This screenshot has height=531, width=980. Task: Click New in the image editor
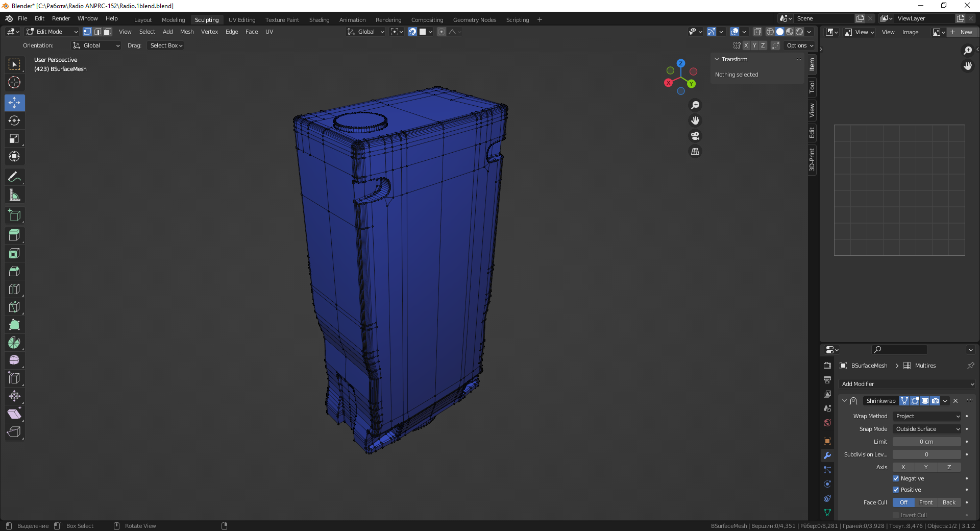pos(962,32)
